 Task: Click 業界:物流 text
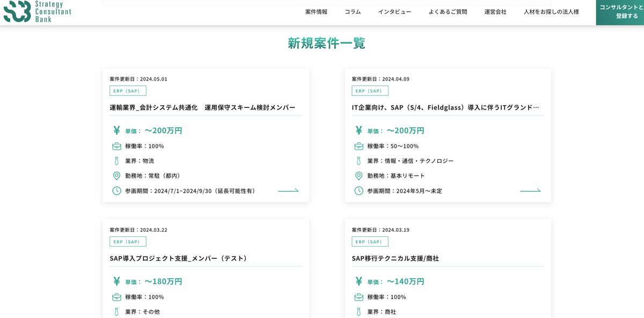[x=140, y=161]
